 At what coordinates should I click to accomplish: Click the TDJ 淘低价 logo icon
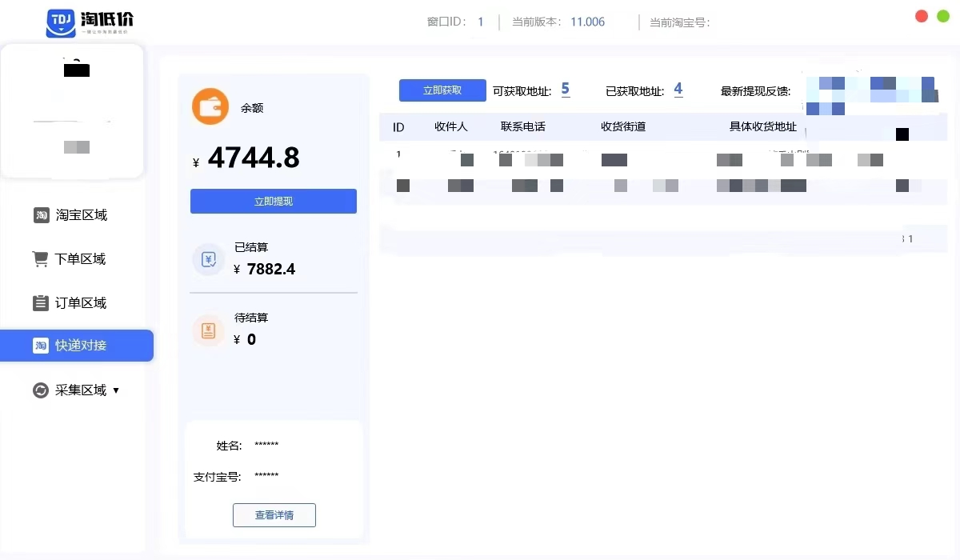point(62,22)
